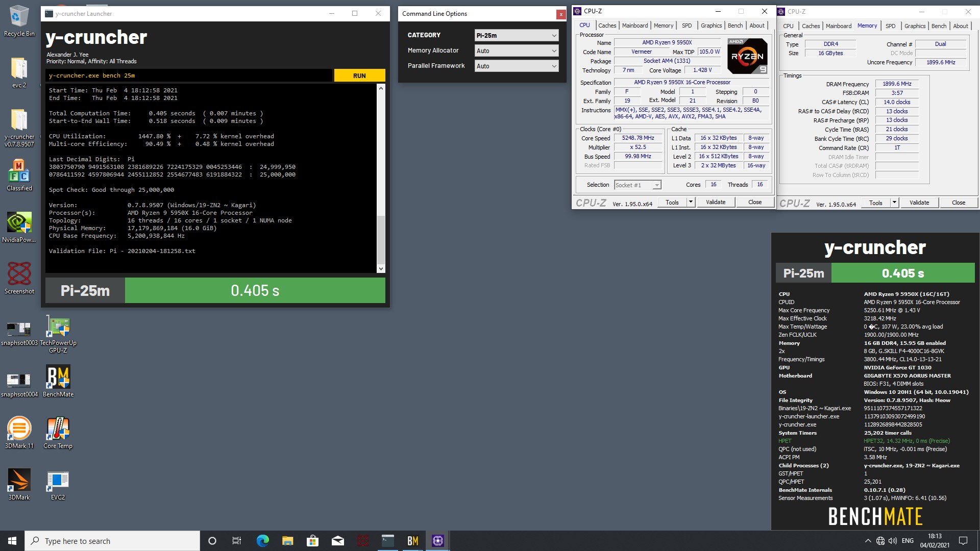The height and width of the screenshot is (551, 980).
Task: Launch the Classified MFC desktop icon
Action: (x=19, y=175)
